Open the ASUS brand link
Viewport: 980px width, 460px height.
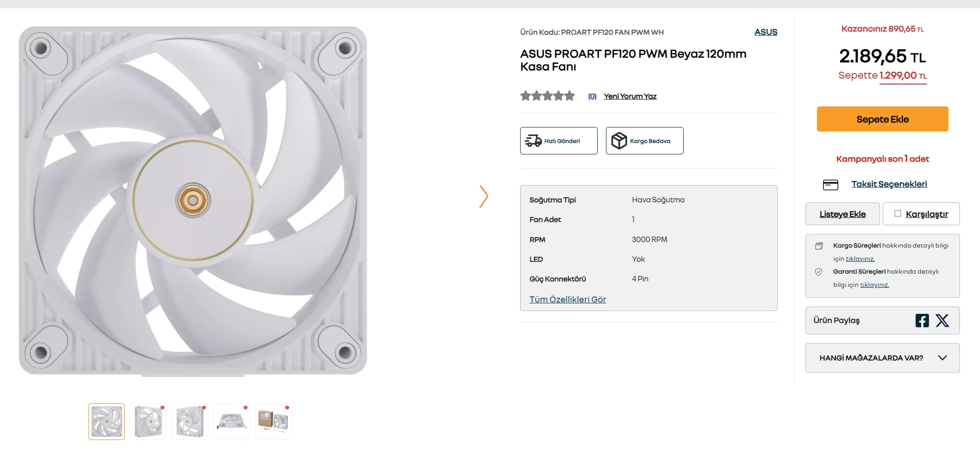click(x=766, y=32)
